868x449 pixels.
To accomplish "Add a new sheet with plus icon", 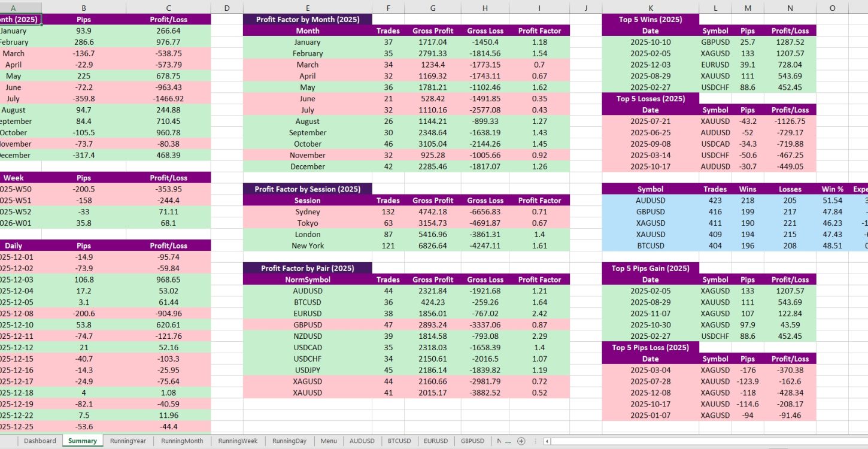I will (521, 441).
